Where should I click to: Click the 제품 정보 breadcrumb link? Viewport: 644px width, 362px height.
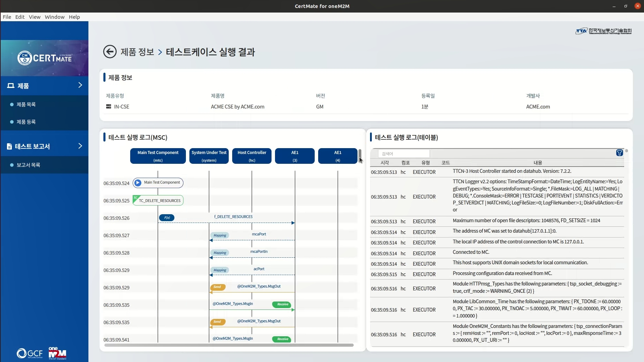pos(137,52)
